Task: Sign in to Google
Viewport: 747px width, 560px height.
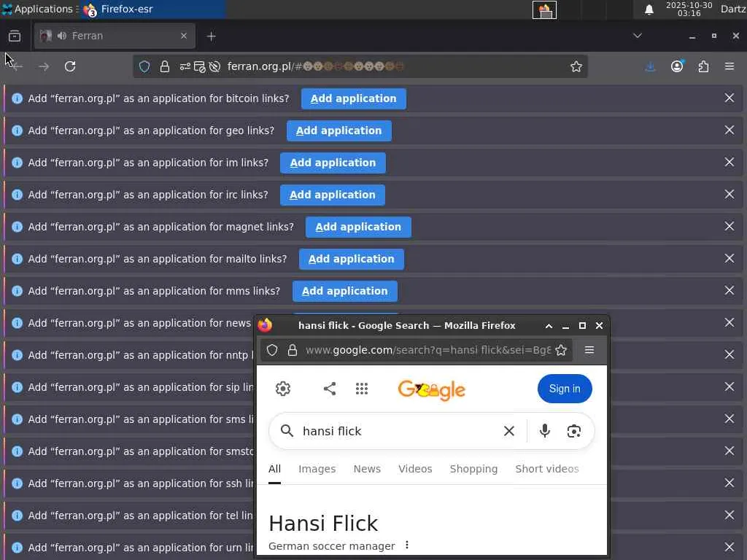Action: pyautogui.click(x=565, y=389)
